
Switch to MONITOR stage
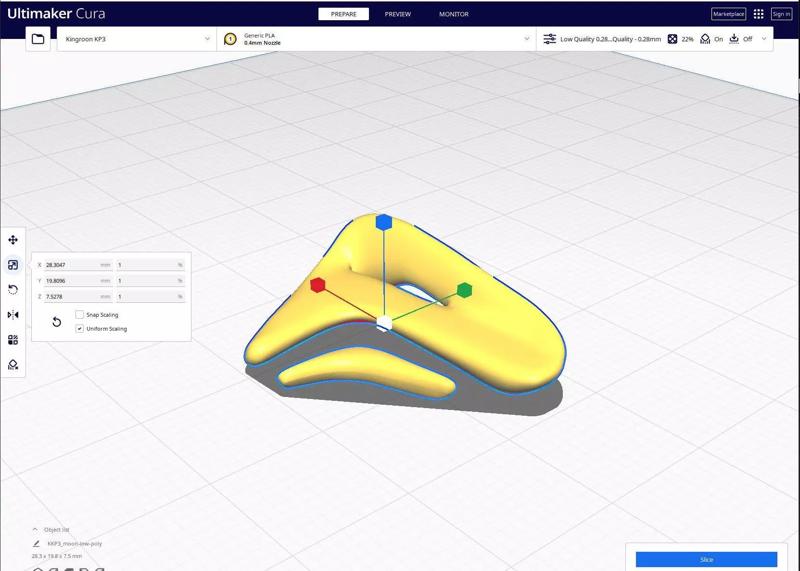pyautogui.click(x=454, y=14)
